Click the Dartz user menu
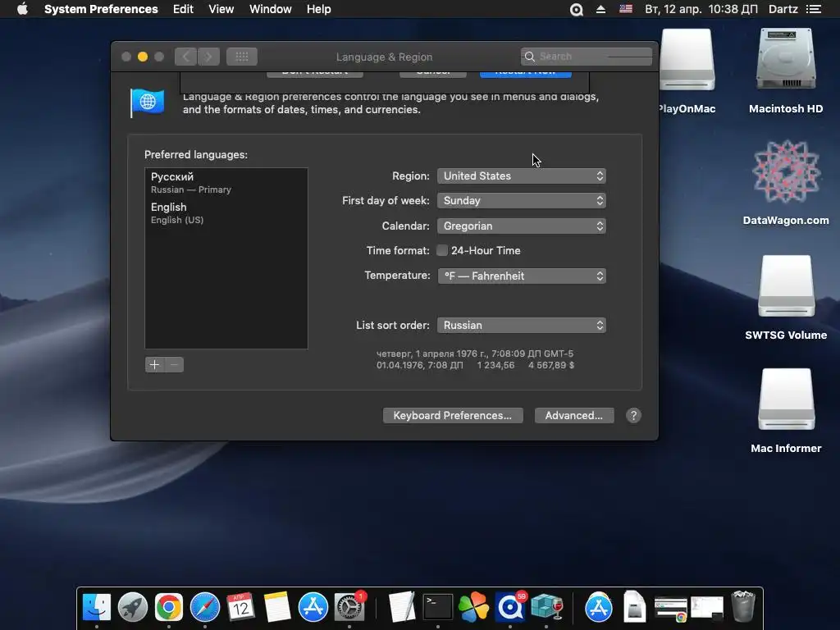Viewport: 840px width, 630px height. tap(783, 9)
